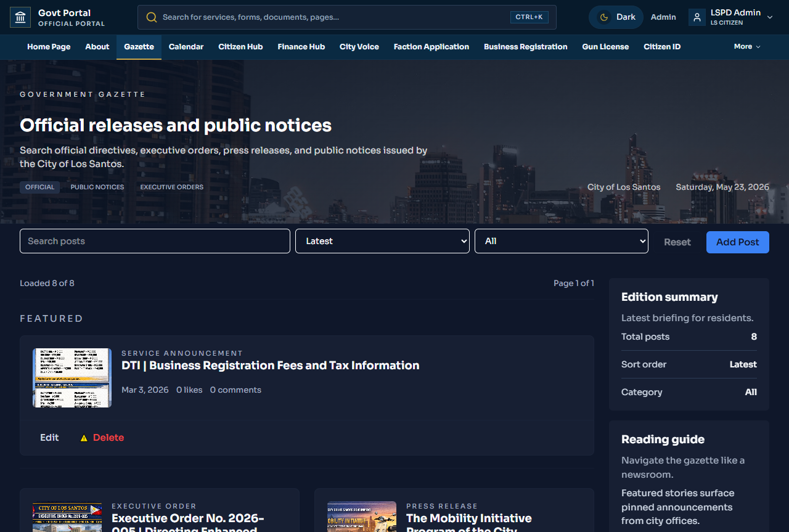This screenshot has height=532, width=789.
Task: Open the Executive Order No. 2026-005 post title
Action: 188,523
